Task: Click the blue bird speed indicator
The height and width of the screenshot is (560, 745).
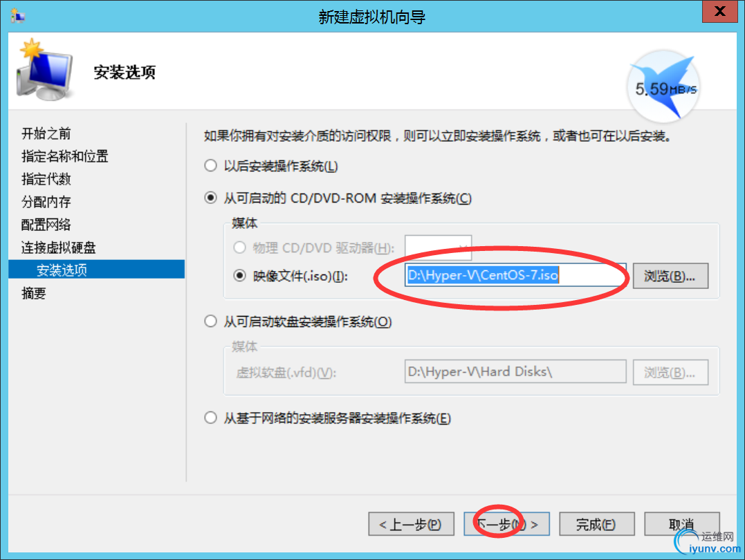Action: [664, 86]
